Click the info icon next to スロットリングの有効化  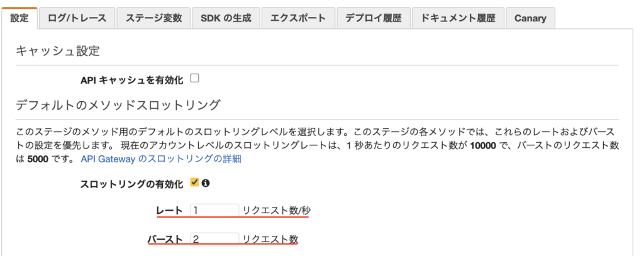(x=205, y=183)
